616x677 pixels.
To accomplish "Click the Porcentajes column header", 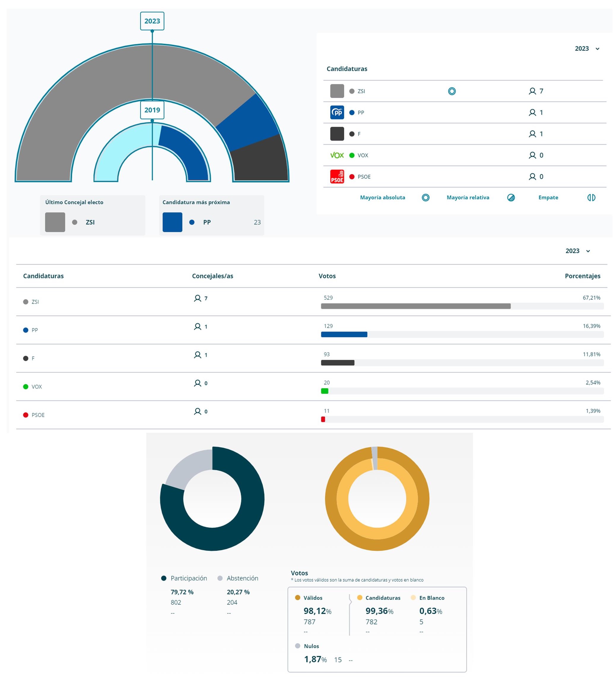I will click(x=582, y=276).
